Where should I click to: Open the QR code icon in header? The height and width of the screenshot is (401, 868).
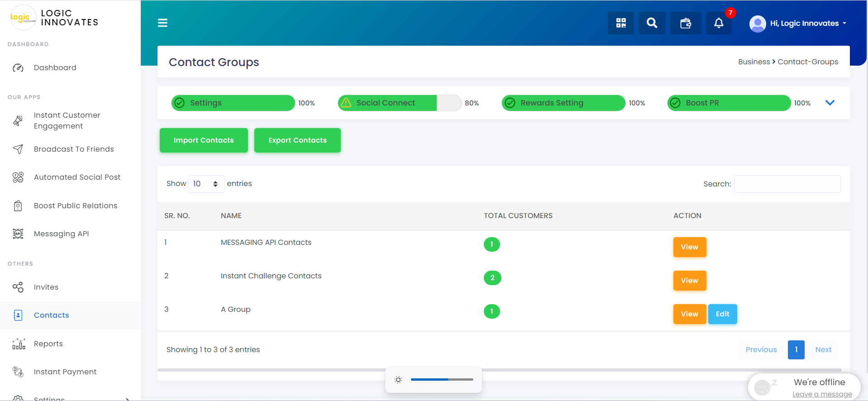(x=621, y=23)
